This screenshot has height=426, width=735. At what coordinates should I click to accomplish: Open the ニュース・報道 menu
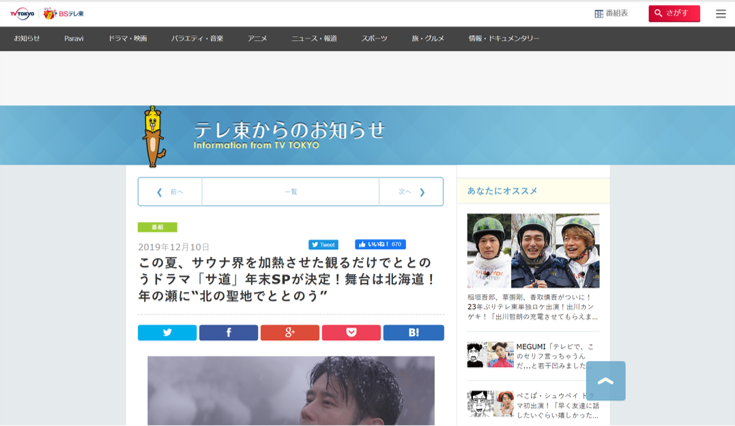point(314,38)
